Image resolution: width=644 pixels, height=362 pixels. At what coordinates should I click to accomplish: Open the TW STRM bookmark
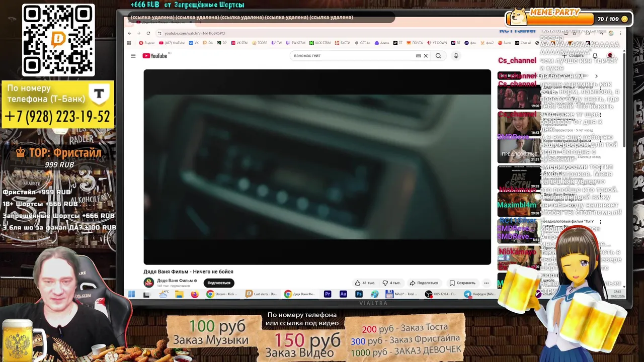click(295, 43)
